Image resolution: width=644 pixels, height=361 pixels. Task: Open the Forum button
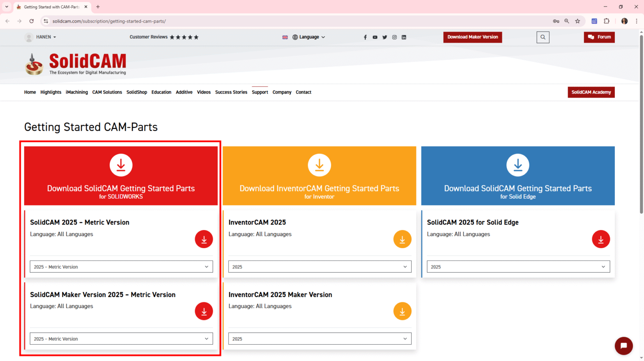[x=599, y=37]
